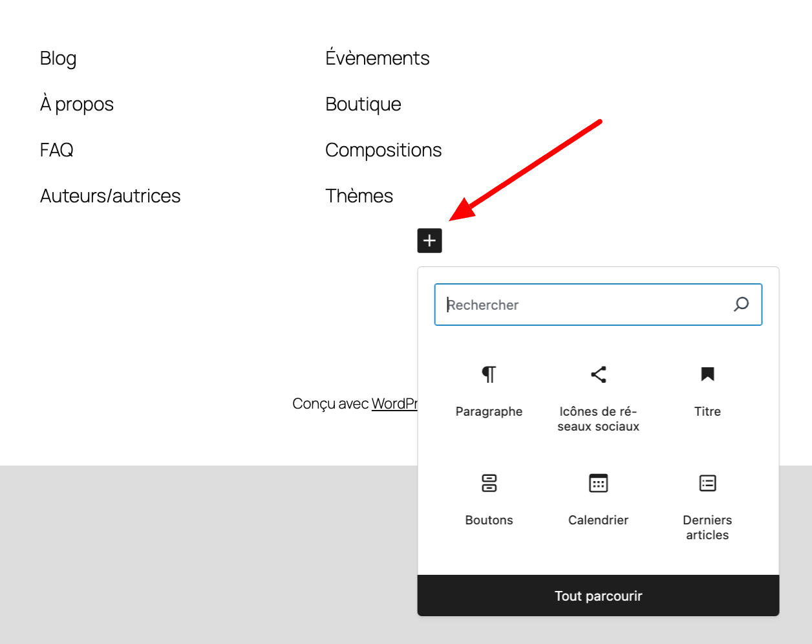Open the WordPress credit link

point(396,403)
